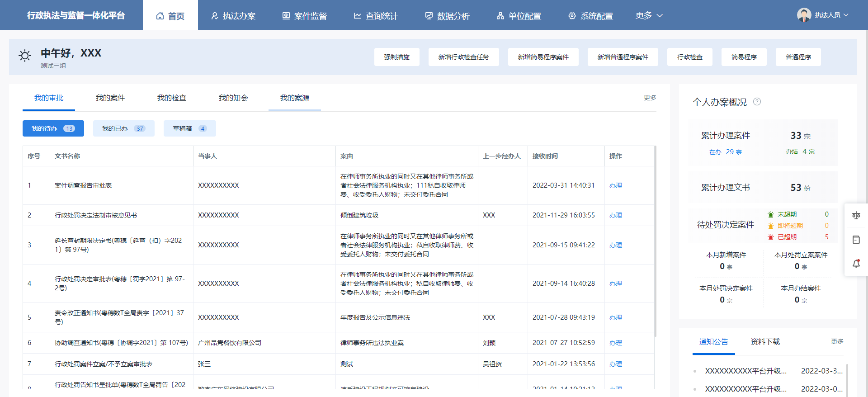The height and width of the screenshot is (397, 868).
Task: Go to 数据分析 navigation item
Action: point(447,16)
